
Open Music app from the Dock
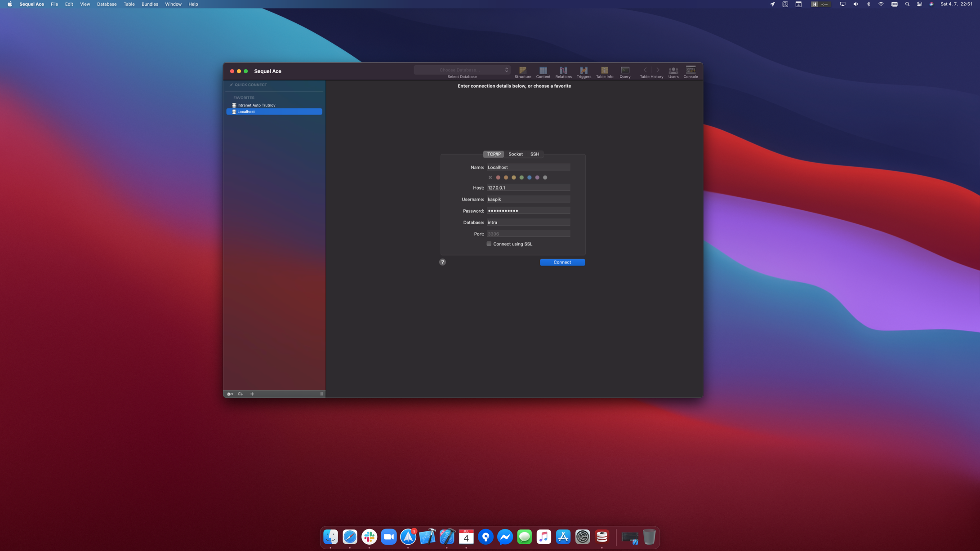coord(543,537)
